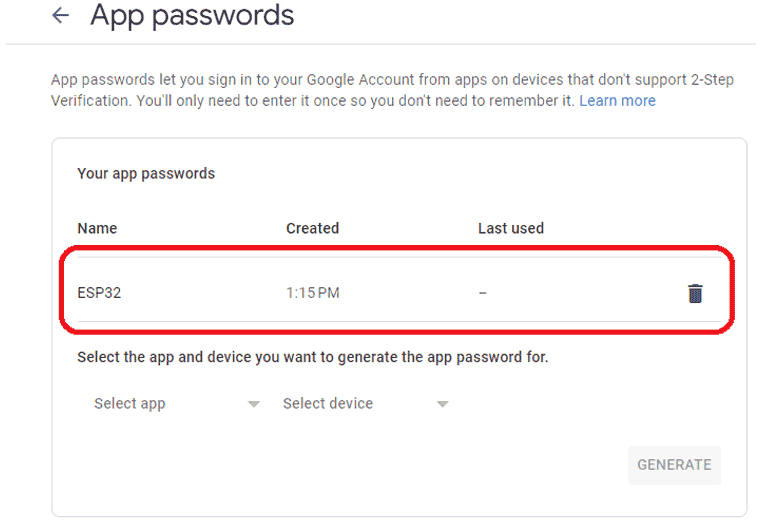
Task: Click the Name column header
Action: click(x=97, y=228)
